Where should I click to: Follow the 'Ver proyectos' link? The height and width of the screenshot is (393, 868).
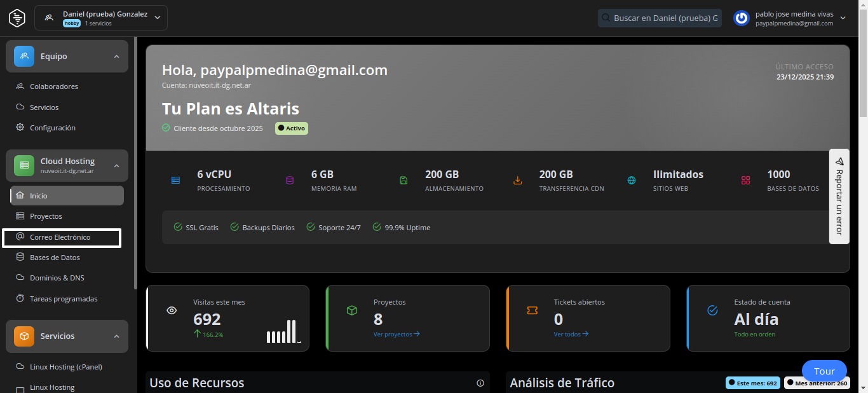397,334
